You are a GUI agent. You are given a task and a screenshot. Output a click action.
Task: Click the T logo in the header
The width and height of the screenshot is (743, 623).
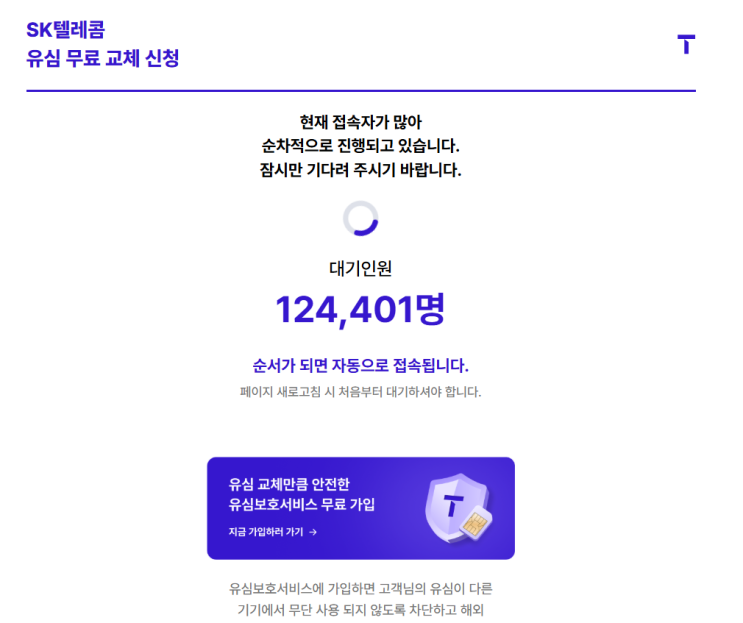[686, 44]
